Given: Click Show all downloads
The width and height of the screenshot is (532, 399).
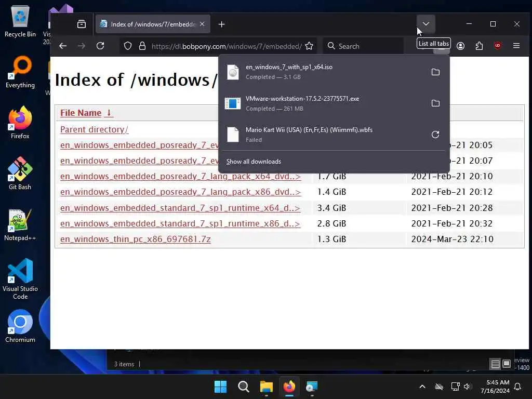Looking at the screenshot, I should click(254, 162).
